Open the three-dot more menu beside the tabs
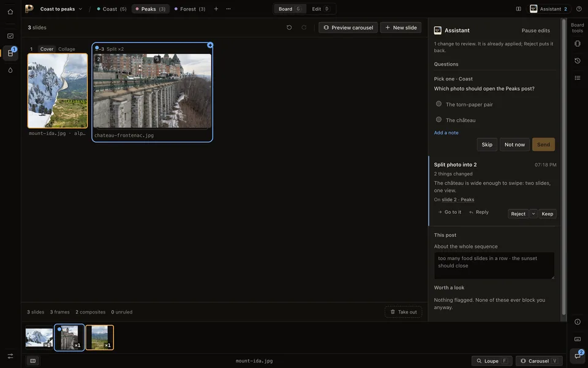Image resolution: width=588 pixels, height=368 pixels. [x=228, y=9]
